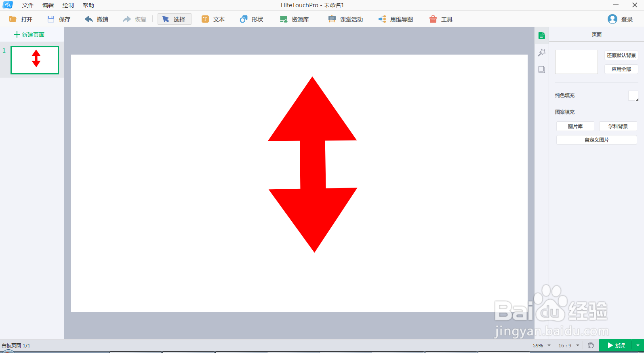Click the 图片库 button
Screen dimensions: 644x353
tap(575, 127)
